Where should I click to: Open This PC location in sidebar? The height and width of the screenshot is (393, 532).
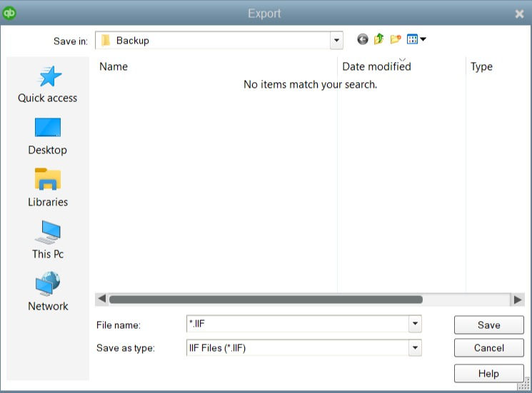[x=48, y=240]
